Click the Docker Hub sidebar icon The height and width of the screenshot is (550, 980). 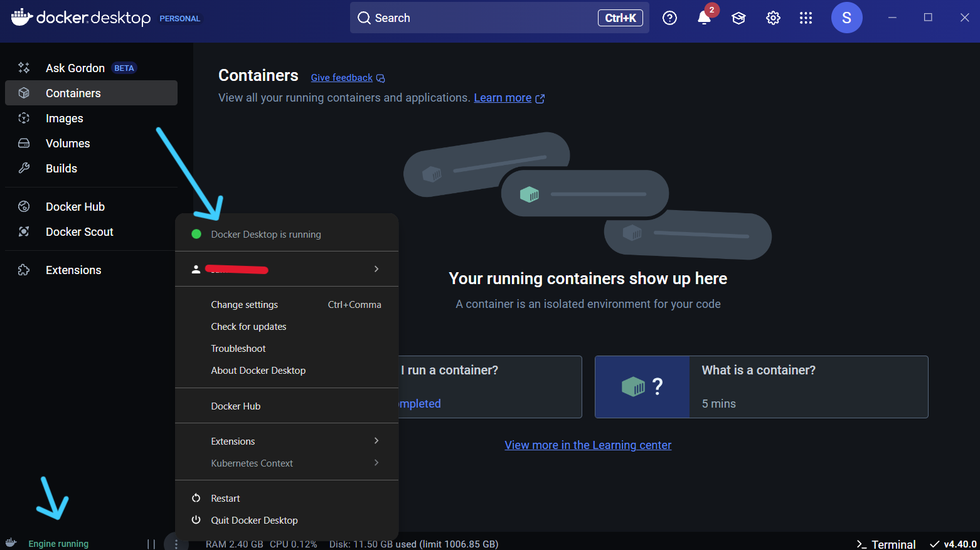pyautogui.click(x=24, y=206)
